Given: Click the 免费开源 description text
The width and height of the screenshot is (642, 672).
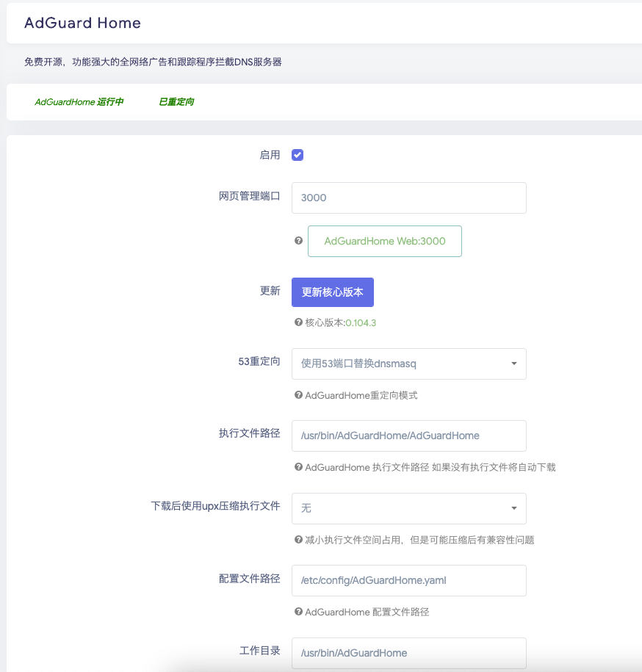Looking at the screenshot, I should coord(153,62).
